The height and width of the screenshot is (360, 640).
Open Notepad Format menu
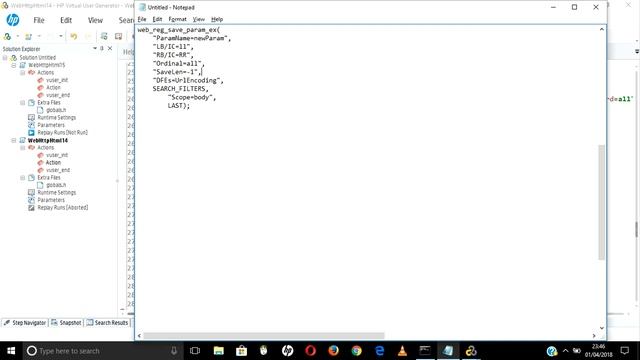click(177, 19)
